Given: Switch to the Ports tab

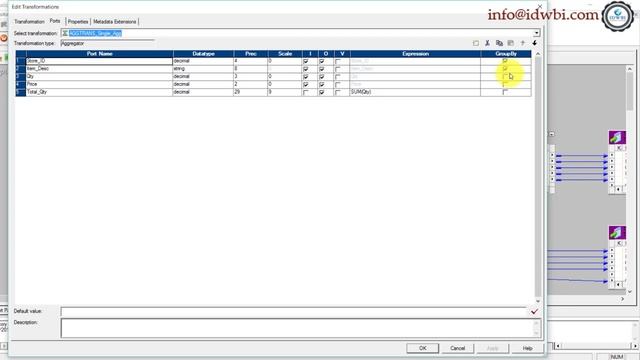Looking at the screenshot, I should click(x=55, y=21).
